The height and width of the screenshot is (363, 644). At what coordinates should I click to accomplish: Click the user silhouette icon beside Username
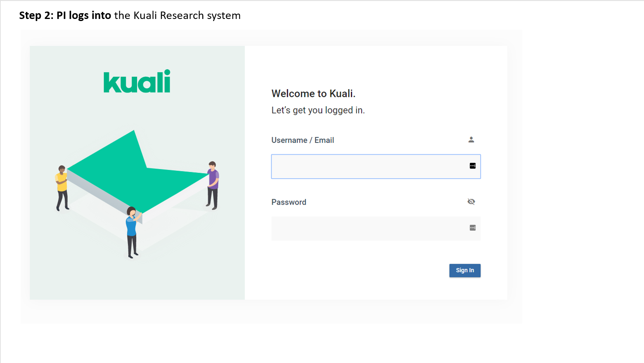pos(471,140)
